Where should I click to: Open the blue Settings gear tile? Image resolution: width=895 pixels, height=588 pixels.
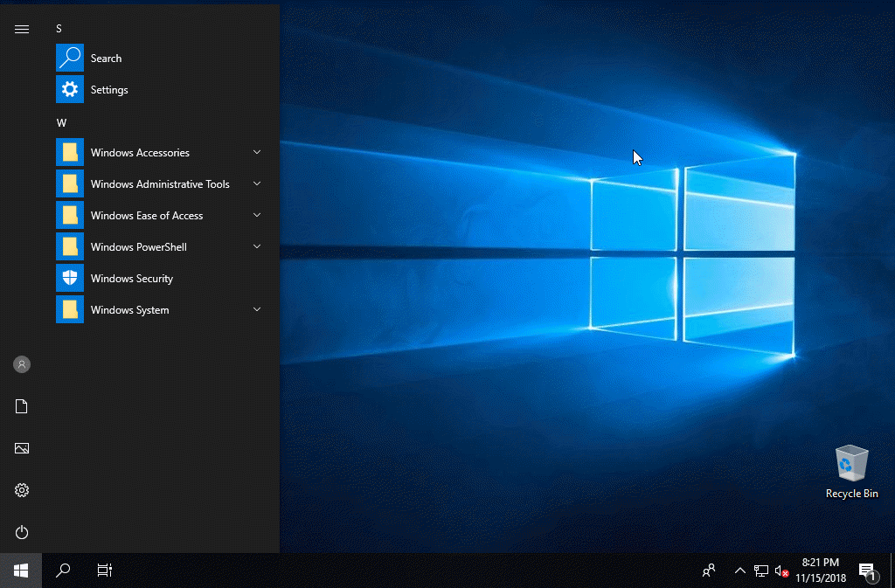coord(70,89)
